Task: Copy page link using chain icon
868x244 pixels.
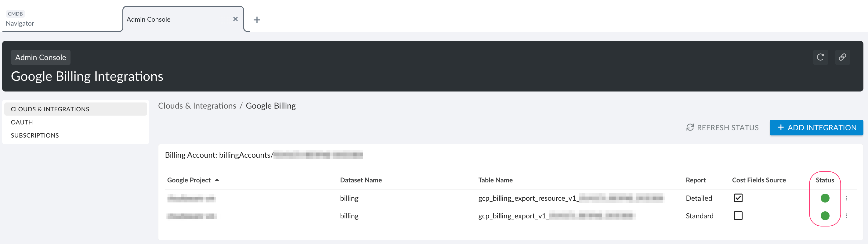Action: click(x=842, y=57)
